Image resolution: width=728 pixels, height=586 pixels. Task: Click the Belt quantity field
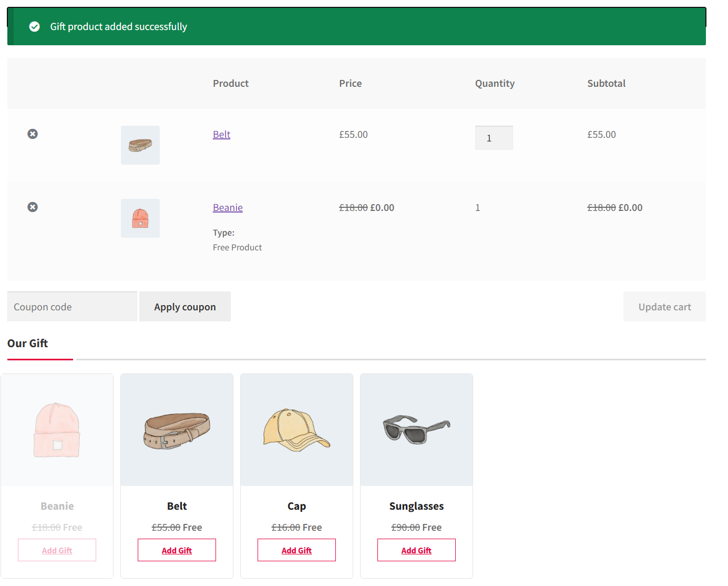[x=494, y=138]
